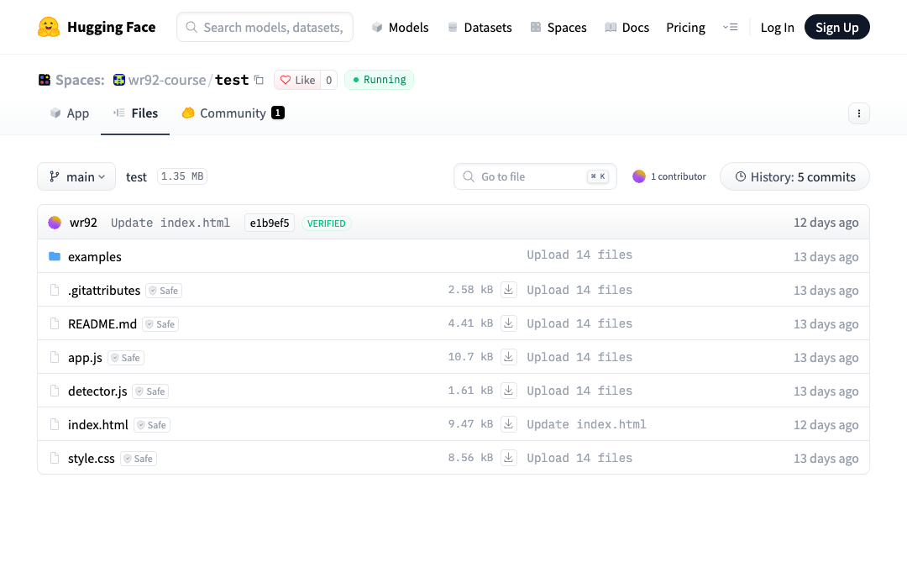Open the examples folder

coord(95,256)
